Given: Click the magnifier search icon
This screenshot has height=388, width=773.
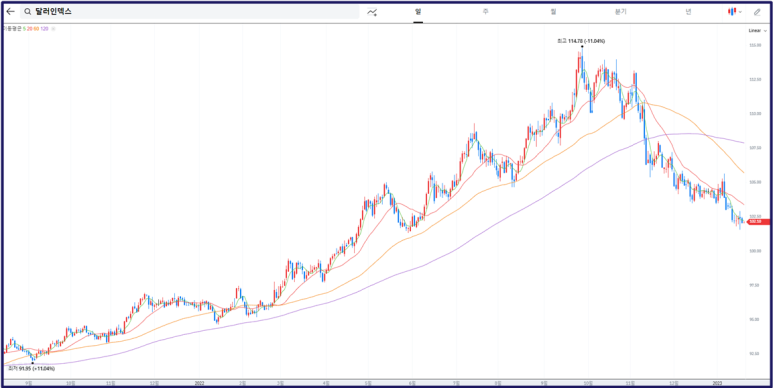Looking at the screenshot, I should point(28,12).
